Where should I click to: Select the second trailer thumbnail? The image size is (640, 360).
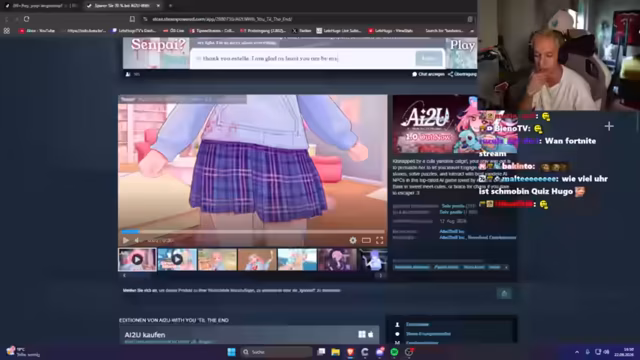[177, 260]
